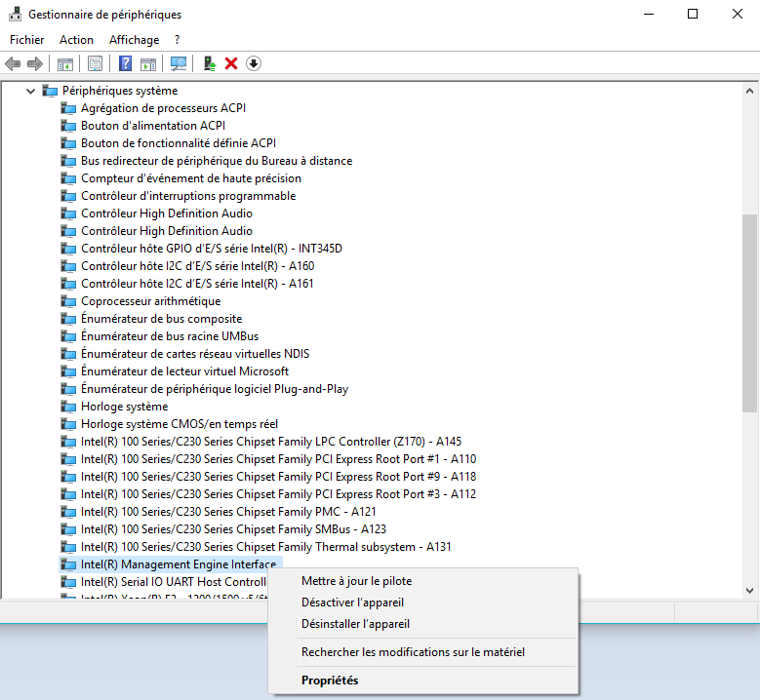Select Énumérateur de bus racine UMBus
The width and height of the screenshot is (760, 700).
pos(170,336)
